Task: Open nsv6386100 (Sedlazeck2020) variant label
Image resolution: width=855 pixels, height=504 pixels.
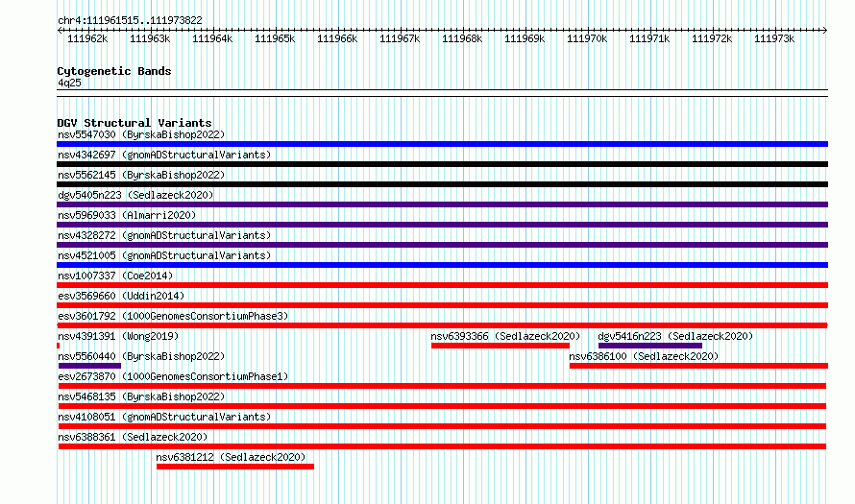Action: [x=644, y=356]
